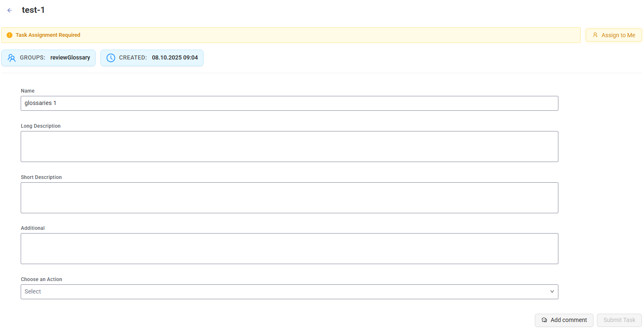Click the test-1 page title
Image resolution: width=644 pixels, height=329 pixels.
[x=34, y=10]
